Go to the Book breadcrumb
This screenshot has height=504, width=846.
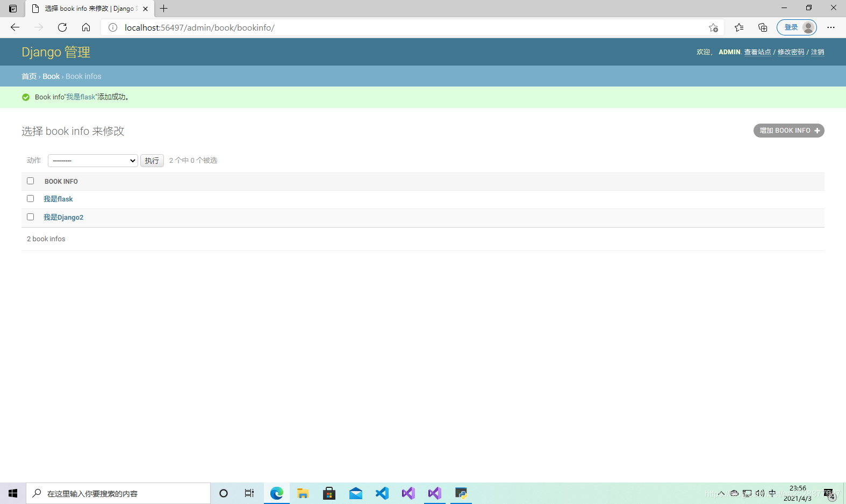pyautogui.click(x=51, y=76)
